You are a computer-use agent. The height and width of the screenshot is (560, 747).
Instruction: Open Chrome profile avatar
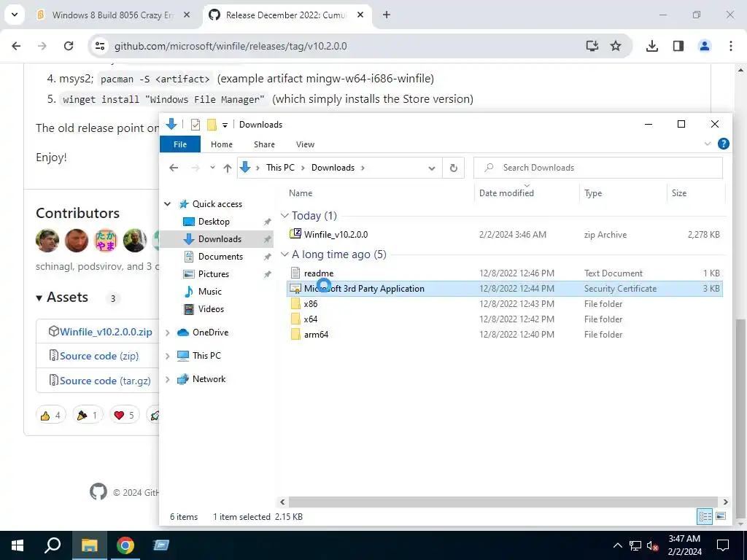click(x=704, y=46)
